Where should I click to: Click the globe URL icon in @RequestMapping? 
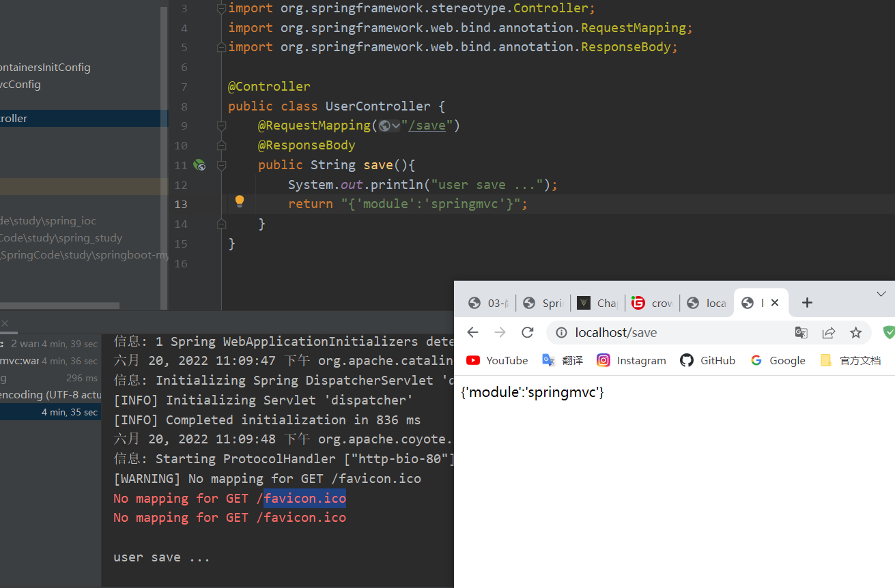point(384,126)
